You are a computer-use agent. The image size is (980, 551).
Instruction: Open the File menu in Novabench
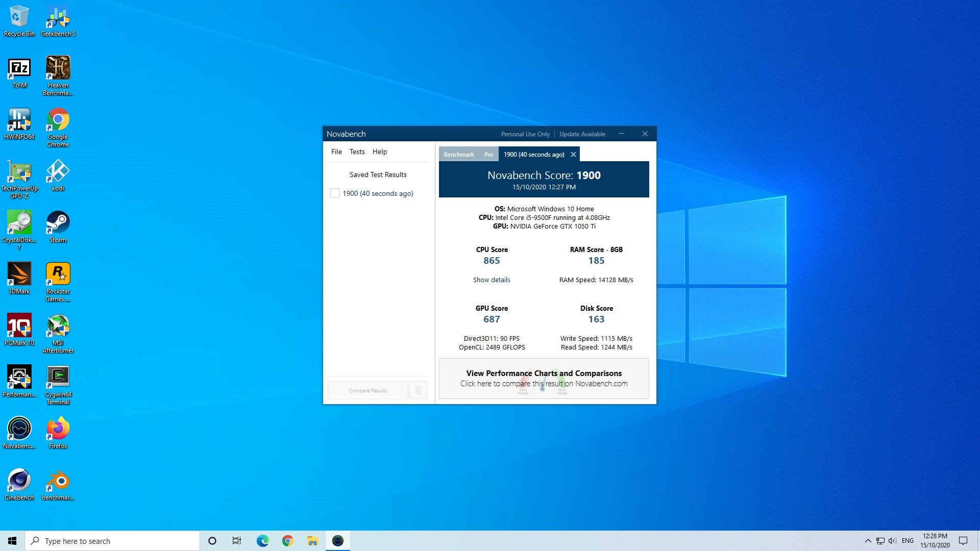(336, 152)
